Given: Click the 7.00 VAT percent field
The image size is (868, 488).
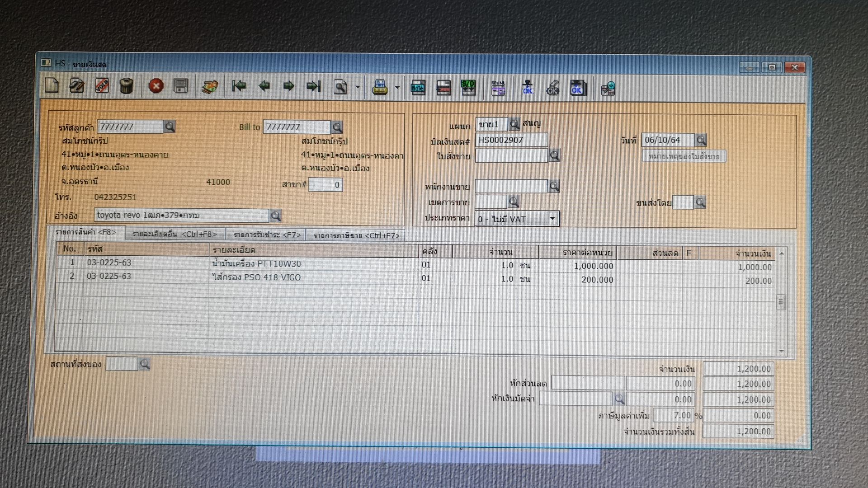Looking at the screenshot, I should click(674, 415).
